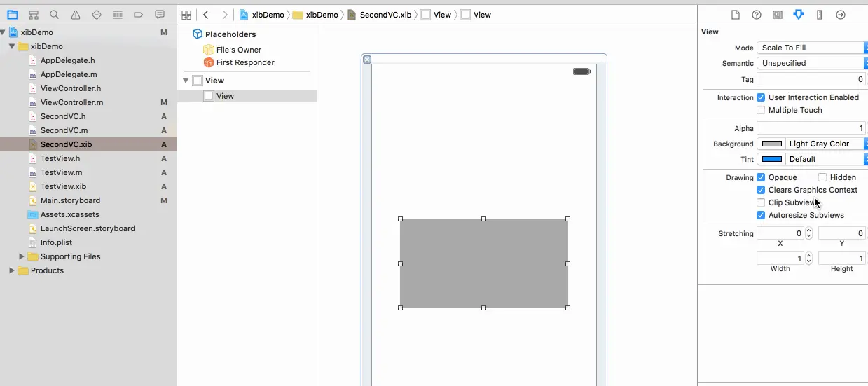
Task: Open AppDelegate.h in the navigator
Action: click(67, 60)
